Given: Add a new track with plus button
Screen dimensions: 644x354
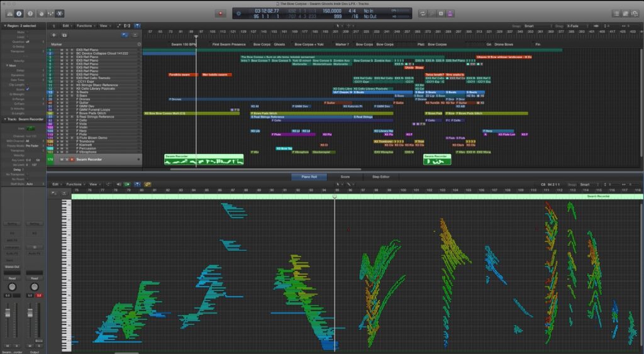Looking at the screenshot, I should (54, 35).
